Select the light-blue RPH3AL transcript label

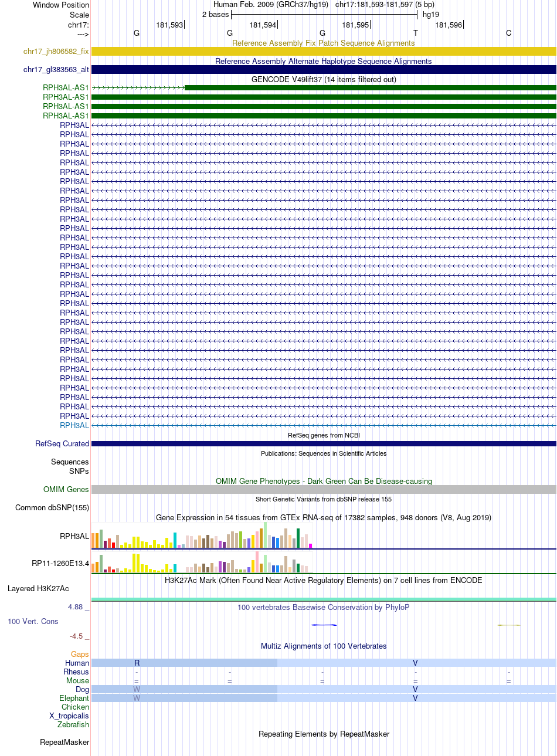tap(74, 425)
